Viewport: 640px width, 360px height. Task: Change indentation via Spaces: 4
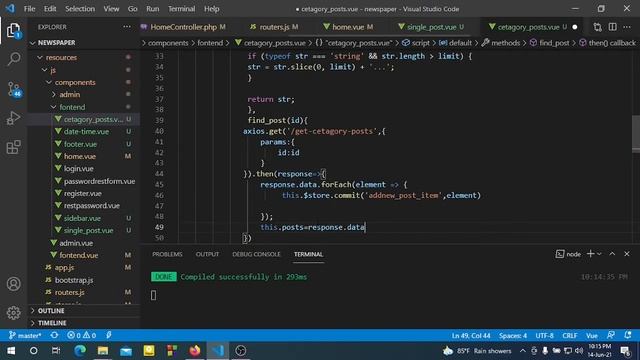click(513, 336)
